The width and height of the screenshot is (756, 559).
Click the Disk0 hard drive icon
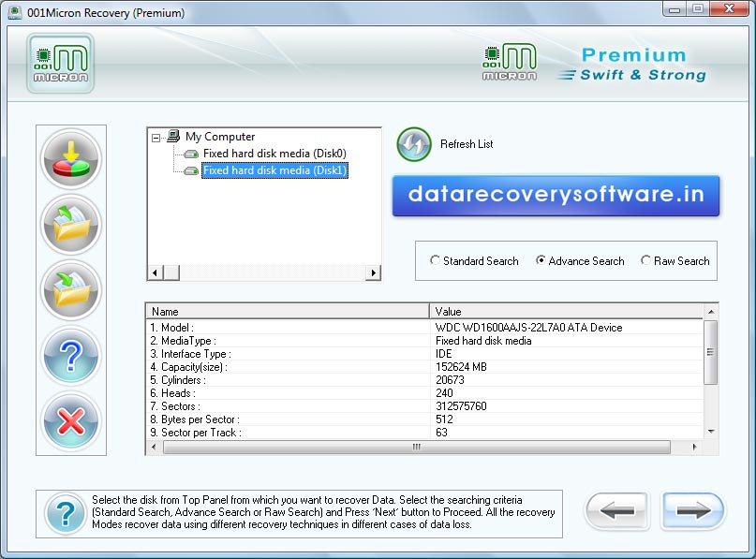(x=191, y=154)
